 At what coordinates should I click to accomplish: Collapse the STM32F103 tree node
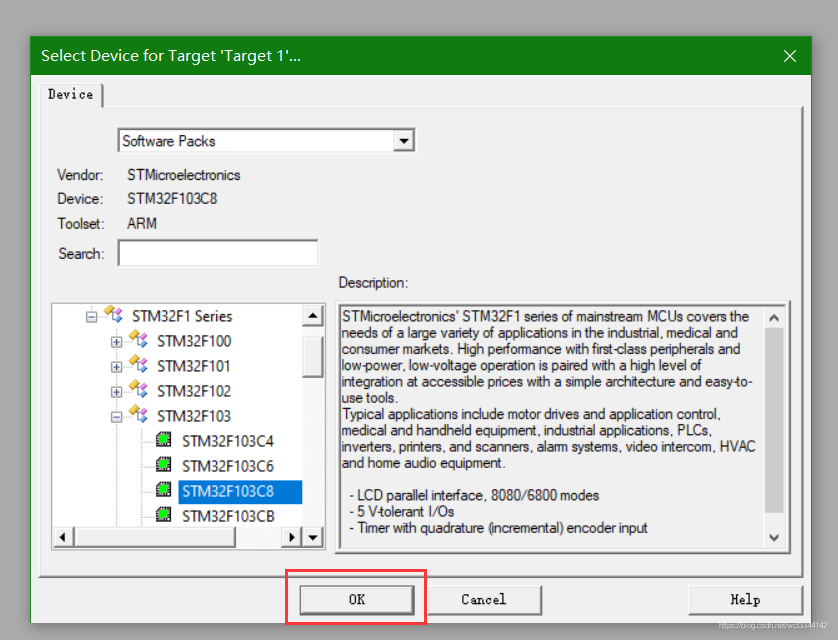tap(117, 417)
